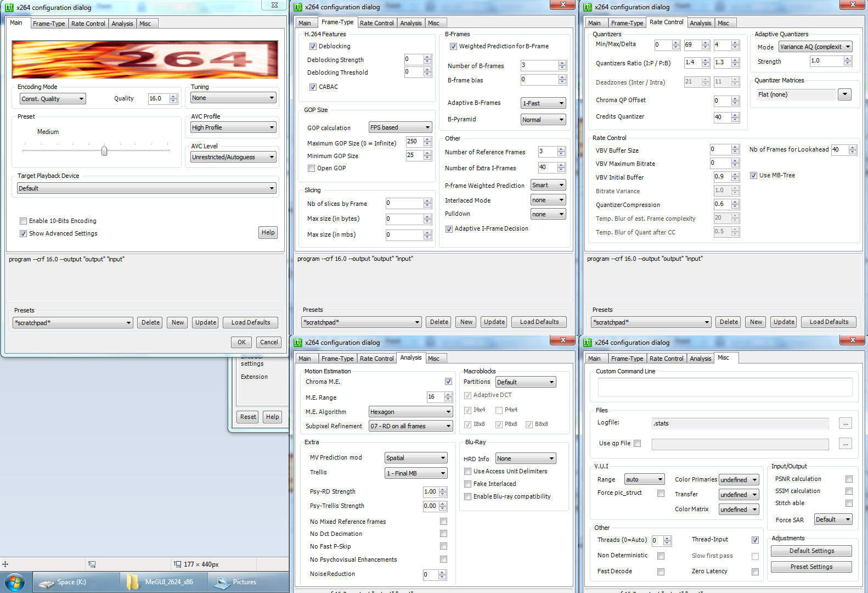This screenshot has height=593, width=868.
Task: Expand the Subpixel Refinement dropdown
Action: [x=411, y=426]
